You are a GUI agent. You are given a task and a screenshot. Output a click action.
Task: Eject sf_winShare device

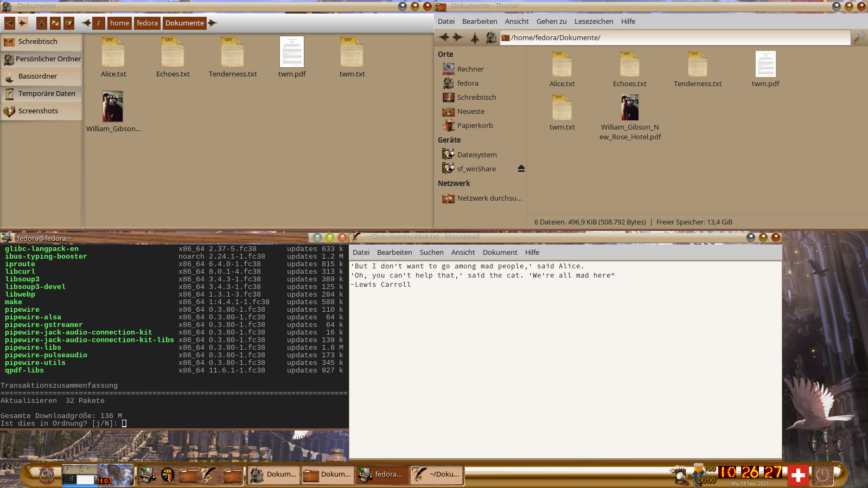coord(521,169)
